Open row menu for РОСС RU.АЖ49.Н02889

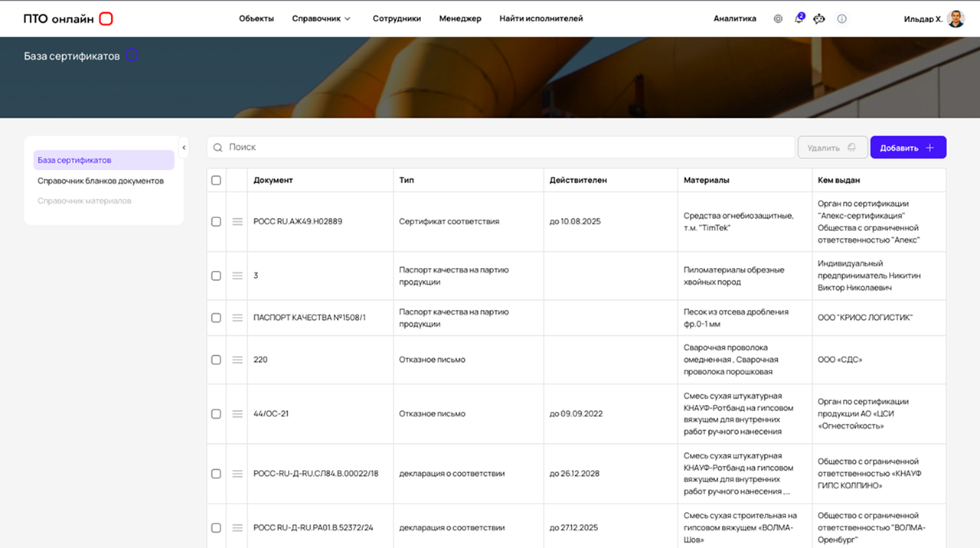(x=237, y=221)
